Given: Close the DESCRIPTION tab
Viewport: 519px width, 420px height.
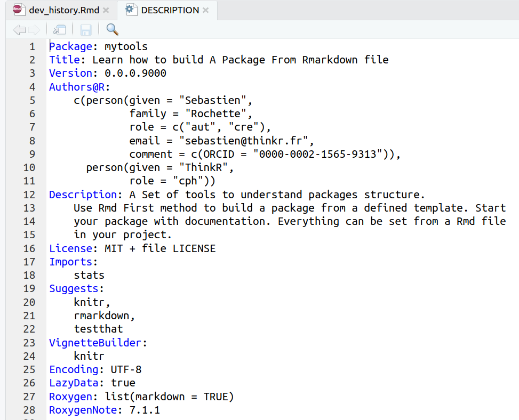Looking at the screenshot, I should click(205, 10).
